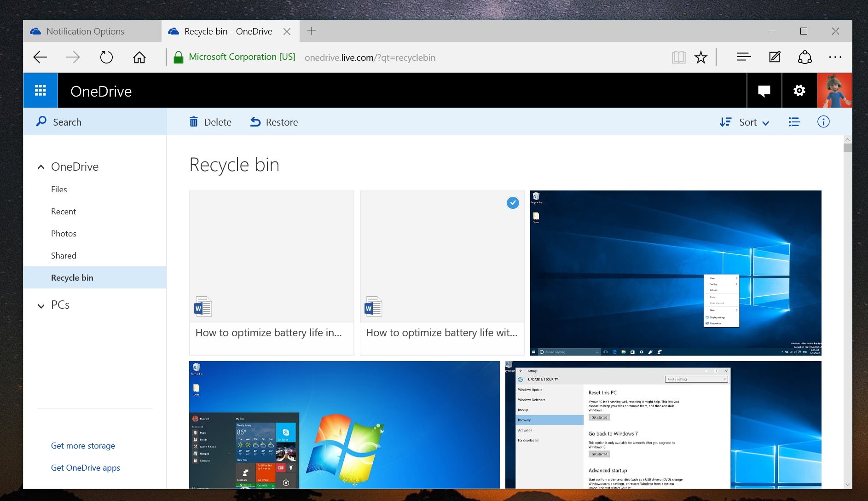Toggle Edge reading view
868x501 pixels.
click(678, 57)
